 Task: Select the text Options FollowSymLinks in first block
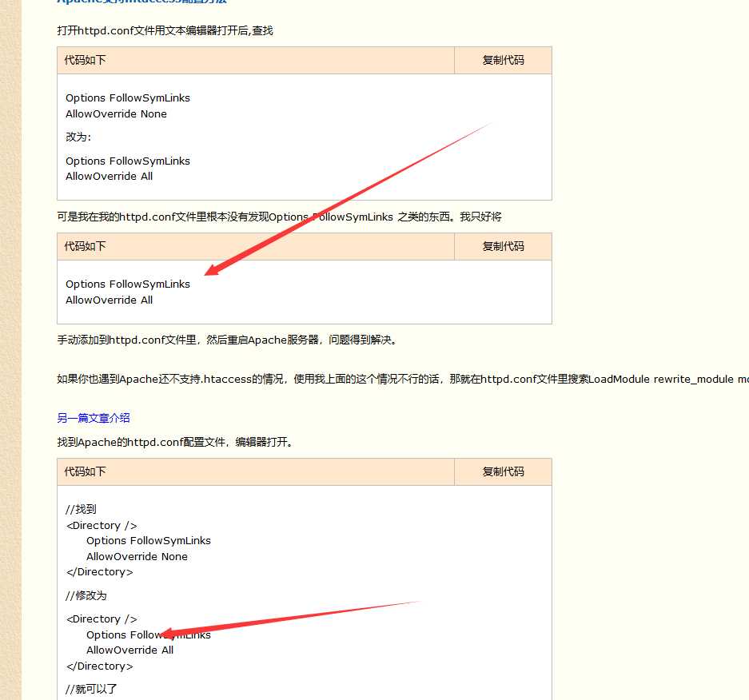[127, 97]
